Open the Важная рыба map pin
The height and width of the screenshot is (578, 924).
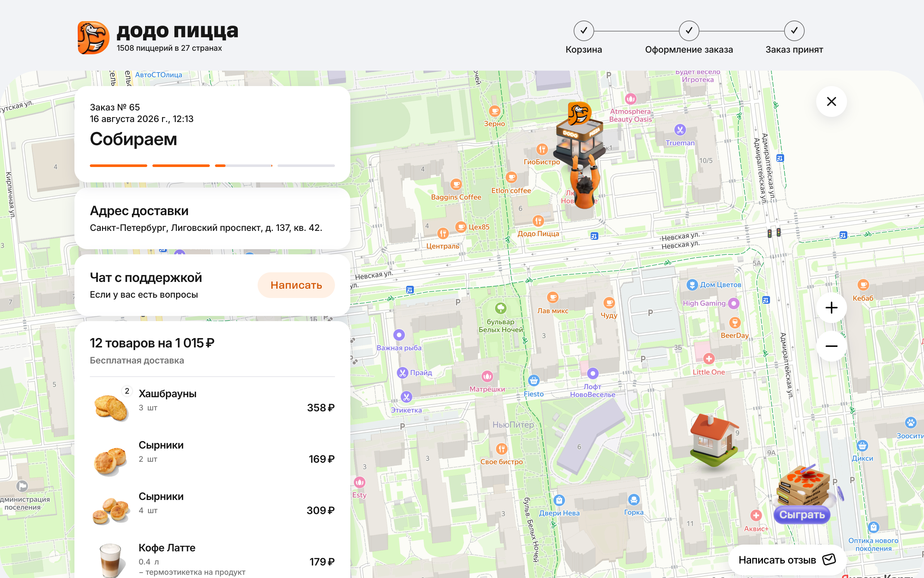coord(399,335)
